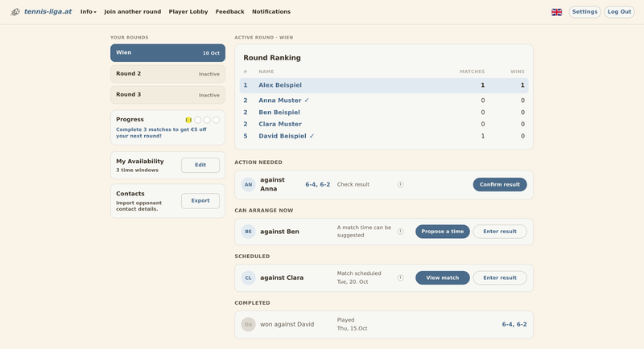This screenshot has width=644, height=349.
Task: Click '3 time windows' text
Action: pyautogui.click(x=137, y=170)
